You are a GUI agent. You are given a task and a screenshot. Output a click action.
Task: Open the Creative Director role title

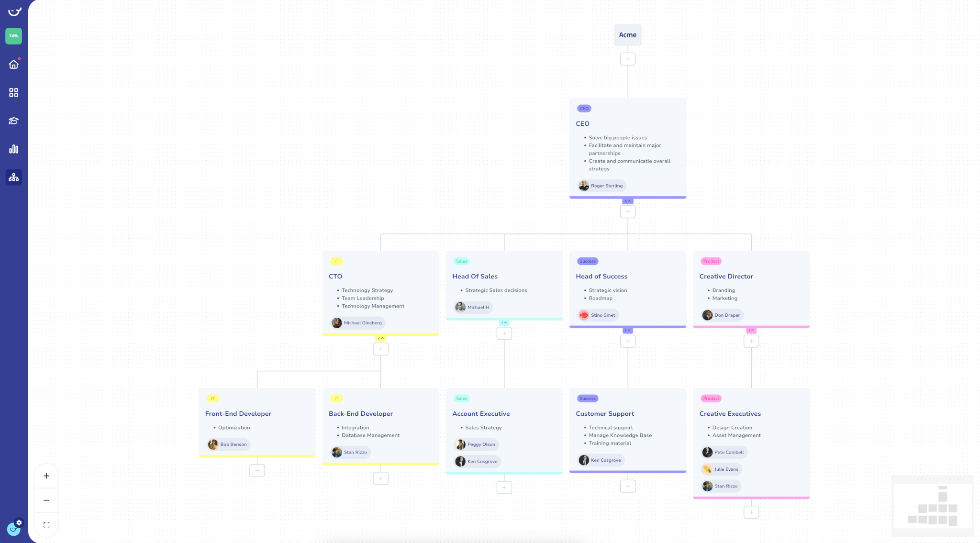point(726,277)
